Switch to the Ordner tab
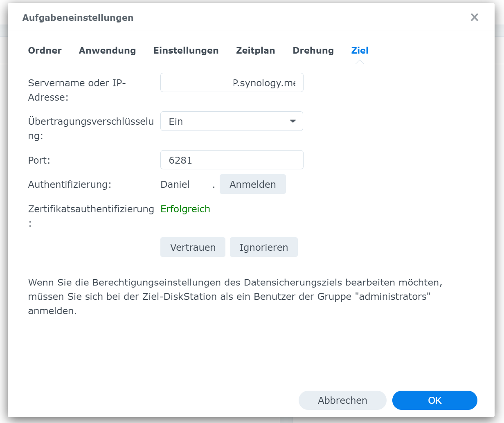504x423 pixels. pyautogui.click(x=45, y=50)
